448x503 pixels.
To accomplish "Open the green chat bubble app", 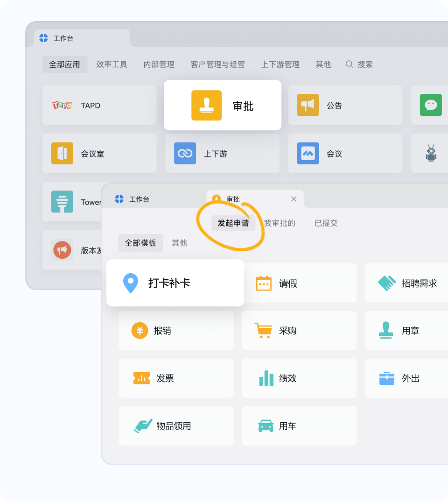I will click(x=431, y=105).
